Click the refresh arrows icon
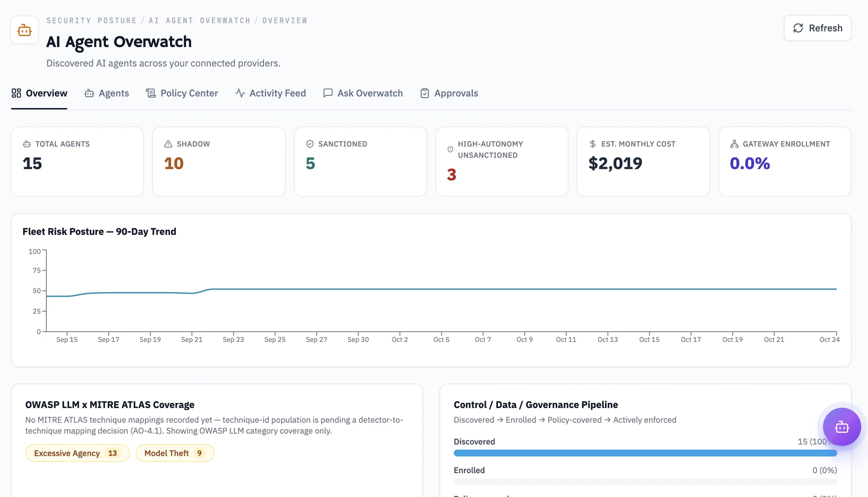868x497 pixels. (x=798, y=28)
